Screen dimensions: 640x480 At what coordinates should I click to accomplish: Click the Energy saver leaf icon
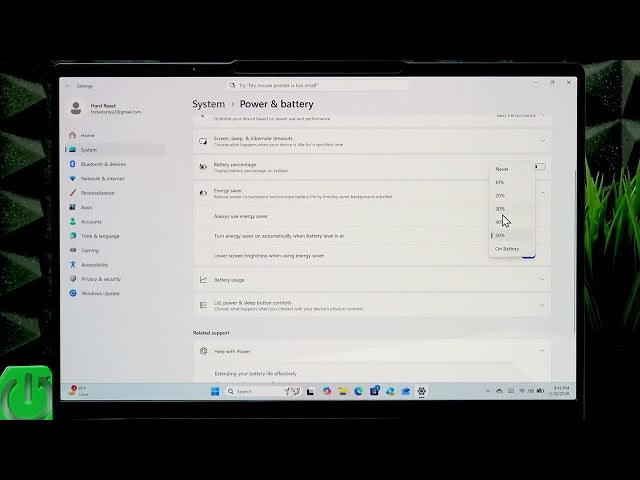tap(203, 193)
